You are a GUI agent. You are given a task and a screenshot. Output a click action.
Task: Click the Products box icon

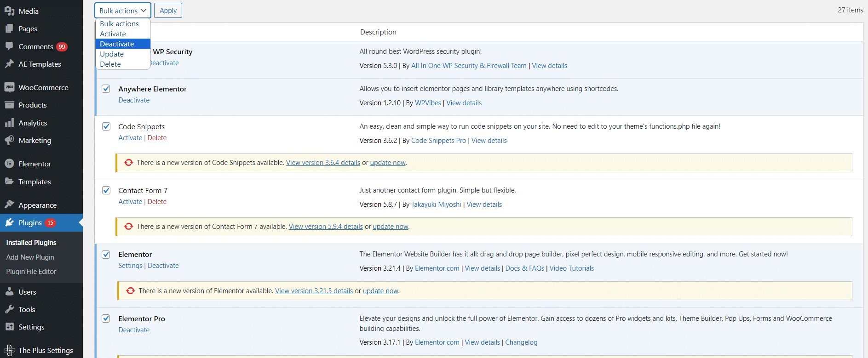[x=9, y=105]
